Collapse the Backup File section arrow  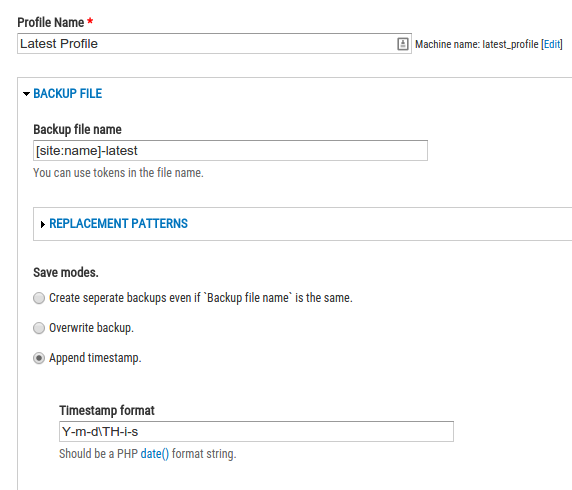[x=26, y=94]
